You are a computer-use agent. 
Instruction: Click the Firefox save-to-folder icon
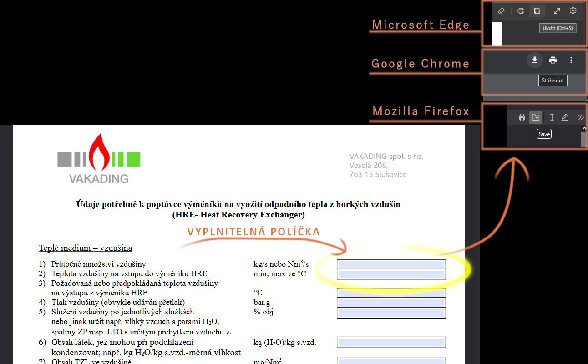tap(536, 117)
